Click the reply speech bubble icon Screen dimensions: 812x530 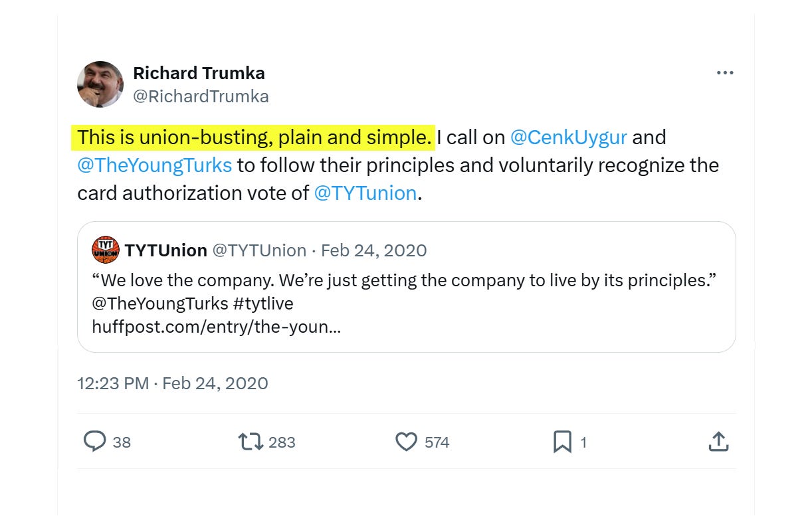(x=95, y=442)
